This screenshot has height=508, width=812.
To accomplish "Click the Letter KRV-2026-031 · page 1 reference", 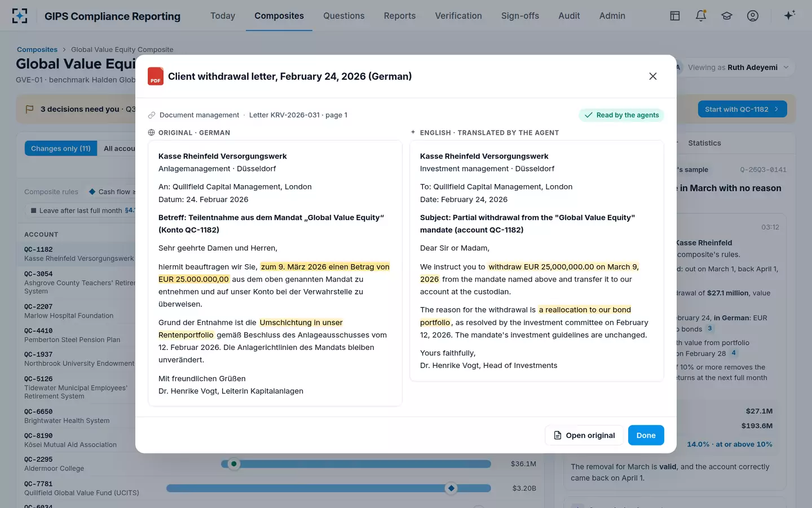I will click(298, 115).
